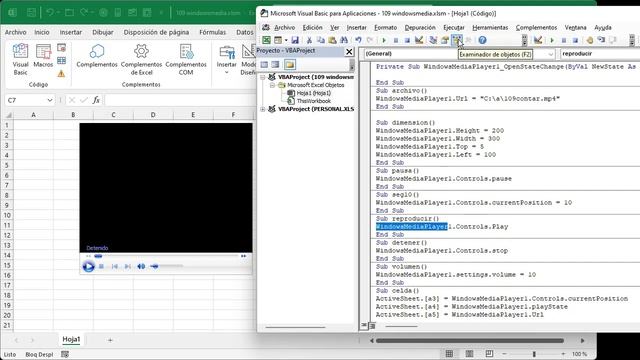The width and height of the screenshot is (640, 360).
Task: Collapse the VBAProject (109 windowsm tree node
Action: pos(263,77)
